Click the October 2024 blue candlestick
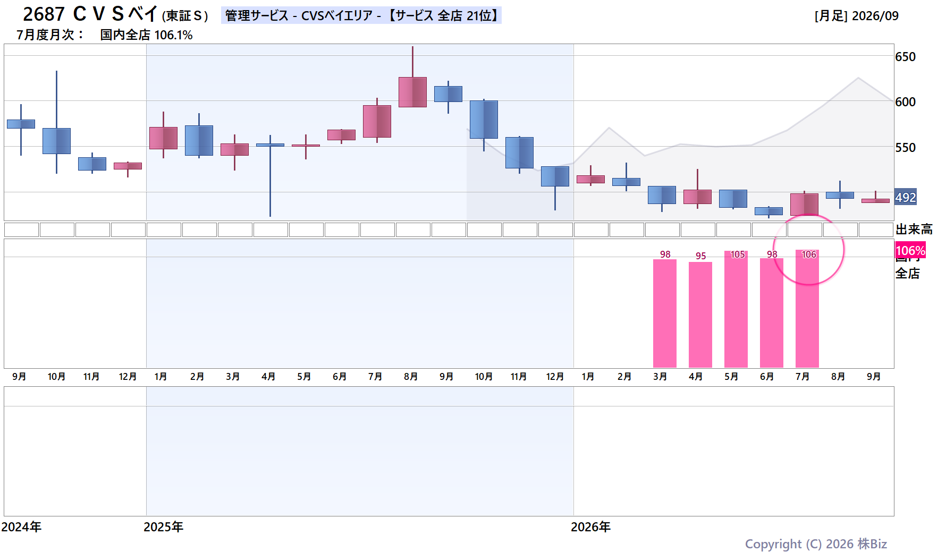The image size is (946, 560). [x=56, y=141]
